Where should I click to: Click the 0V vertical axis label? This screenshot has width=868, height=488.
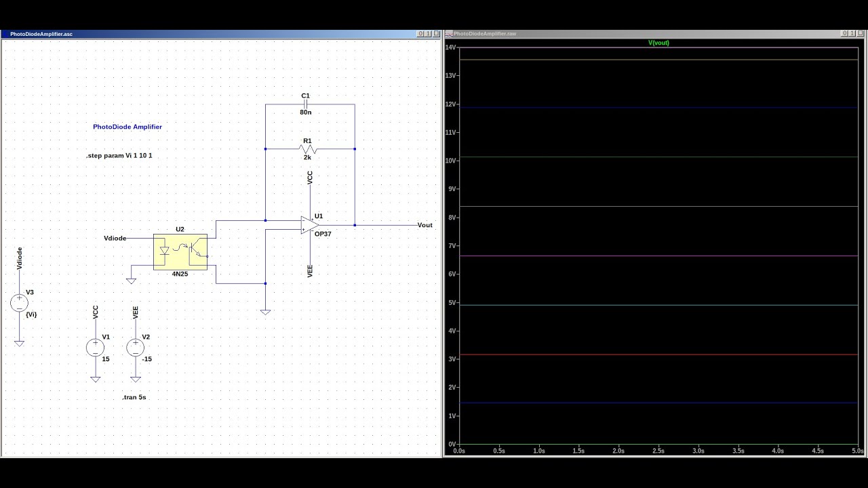pos(452,444)
